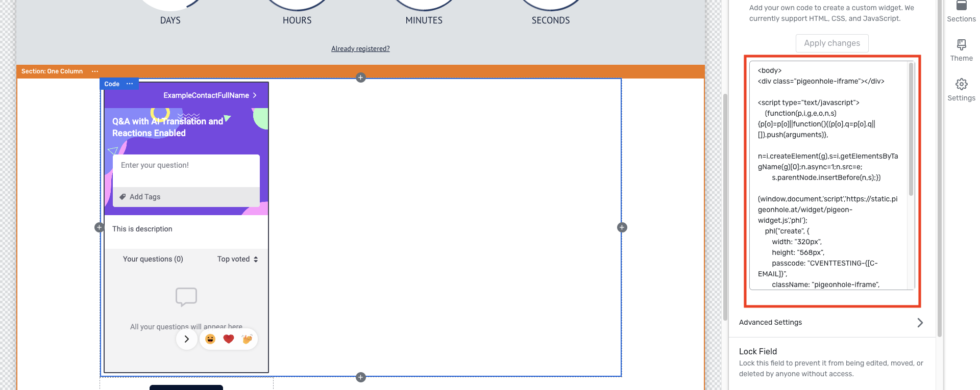Click the canvas vertical scrollbar

tap(725, 206)
